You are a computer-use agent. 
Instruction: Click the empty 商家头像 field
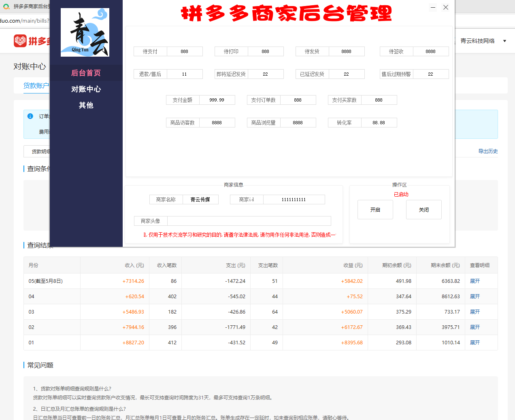click(249, 221)
